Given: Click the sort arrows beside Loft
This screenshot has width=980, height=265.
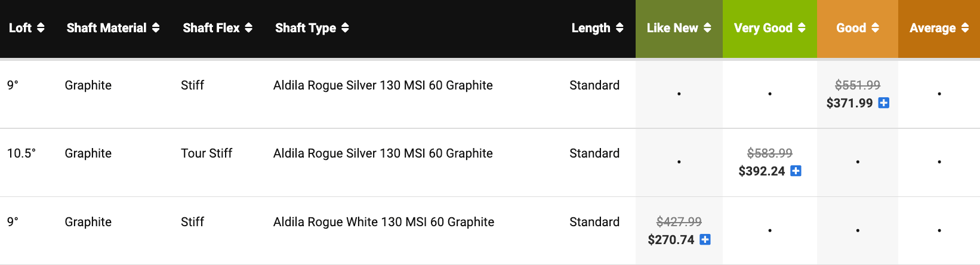Looking at the screenshot, I should [x=41, y=28].
